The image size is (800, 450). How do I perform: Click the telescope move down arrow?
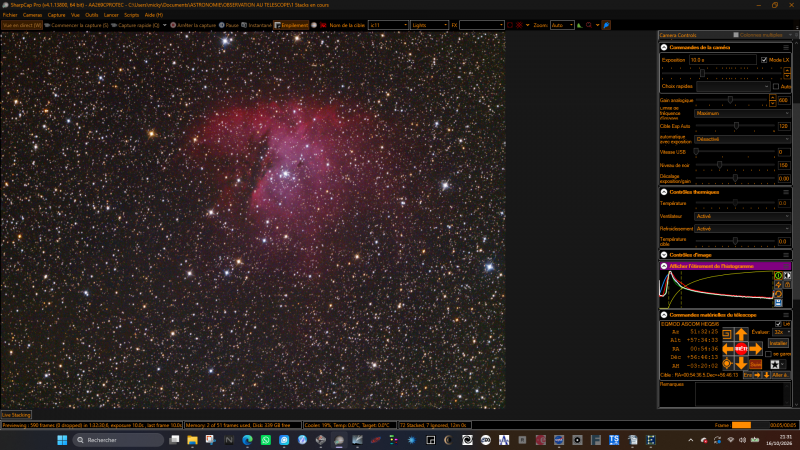tap(741, 363)
